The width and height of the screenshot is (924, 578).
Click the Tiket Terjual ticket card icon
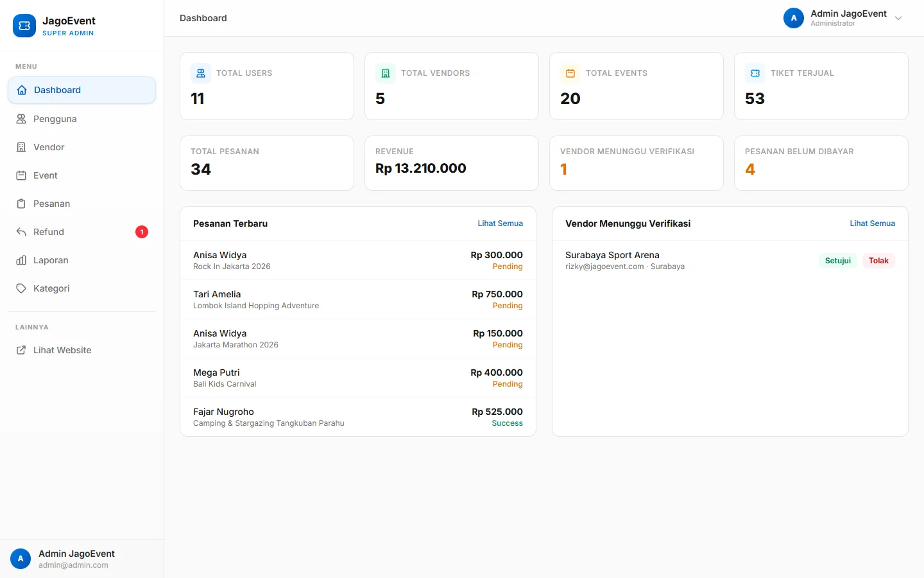(x=755, y=73)
